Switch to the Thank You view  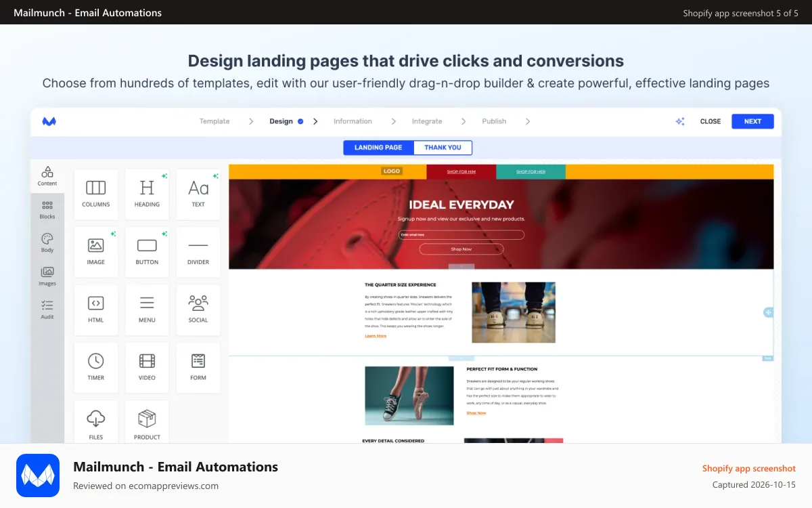(x=443, y=148)
